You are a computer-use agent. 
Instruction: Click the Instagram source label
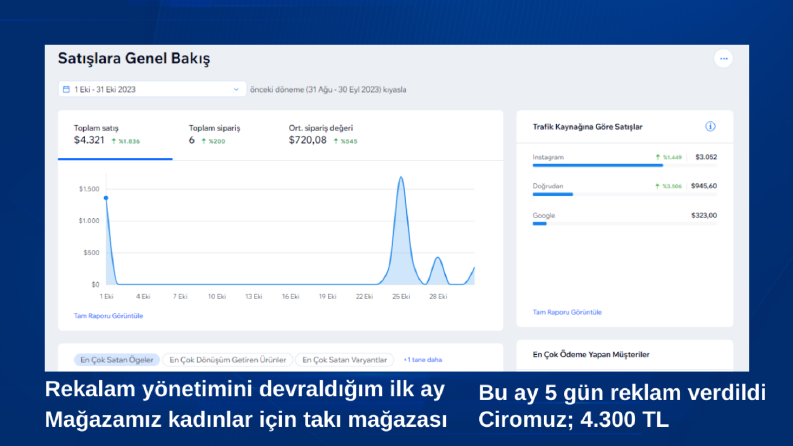[x=548, y=157]
